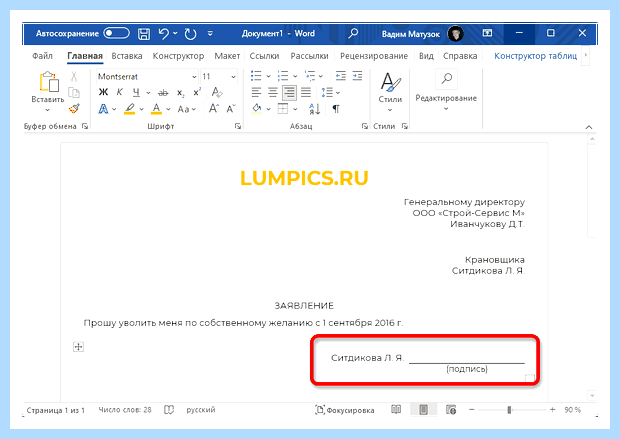The image size is (620, 439).
Task: Click the Undo arrow icon
Action: pos(163,34)
